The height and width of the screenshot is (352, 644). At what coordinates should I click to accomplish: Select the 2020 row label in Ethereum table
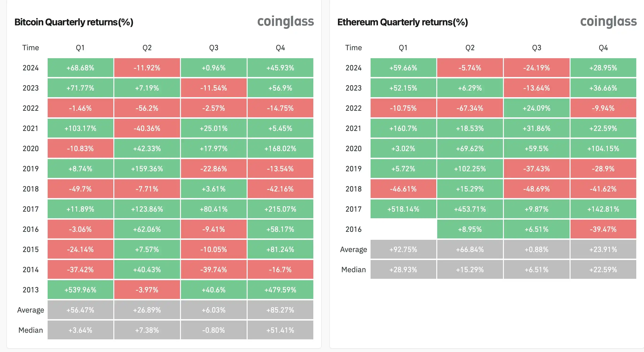353,149
